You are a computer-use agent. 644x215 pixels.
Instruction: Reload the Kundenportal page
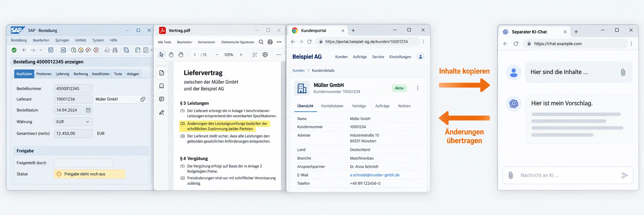[x=309, y=42]
